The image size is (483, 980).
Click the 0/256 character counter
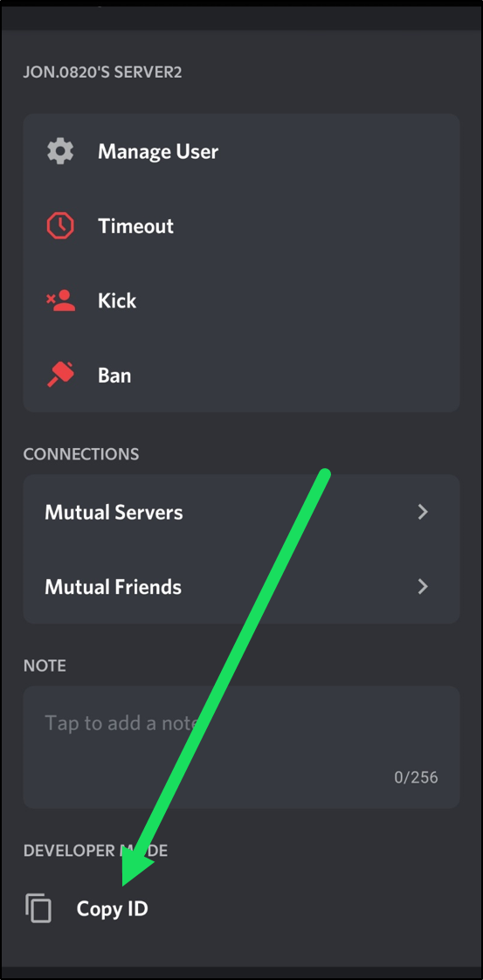click(416, 777)
